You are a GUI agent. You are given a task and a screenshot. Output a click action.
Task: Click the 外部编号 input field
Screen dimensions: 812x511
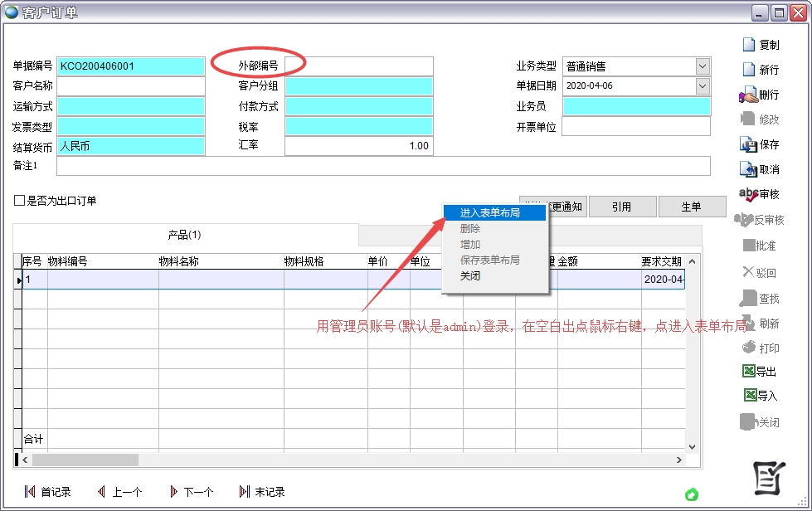click(358, 66)
